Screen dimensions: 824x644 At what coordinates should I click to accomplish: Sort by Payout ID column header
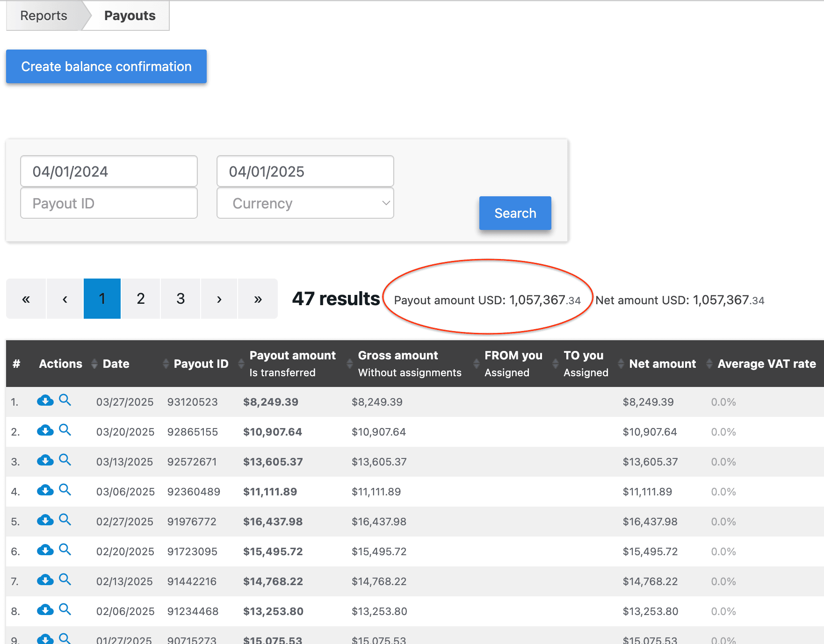point(201,364)
